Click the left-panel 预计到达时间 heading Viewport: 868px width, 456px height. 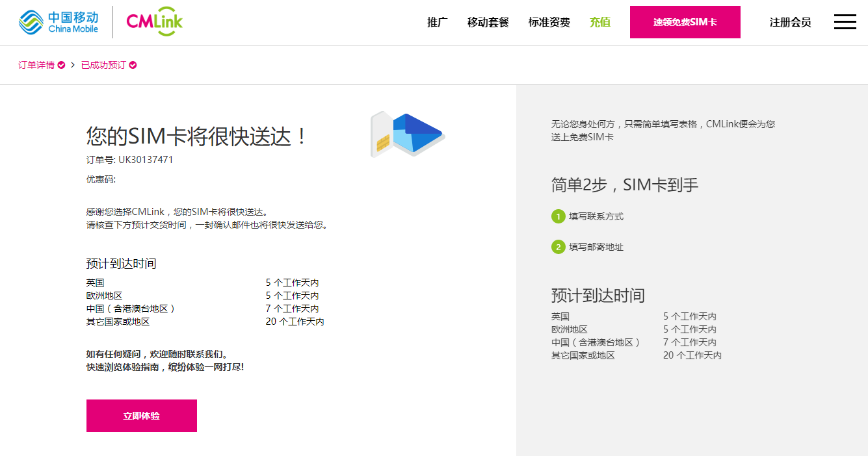click(121, 264)
